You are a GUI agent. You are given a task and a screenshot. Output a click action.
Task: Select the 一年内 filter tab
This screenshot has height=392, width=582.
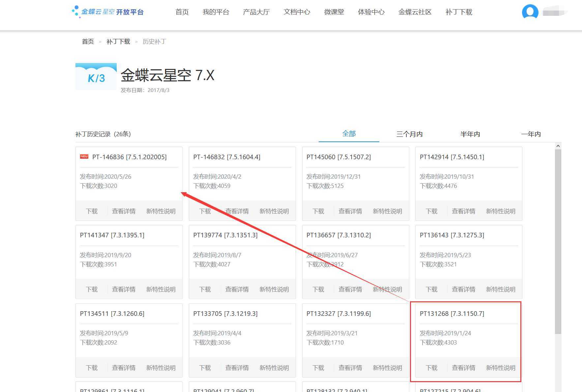(x=531, y=134)
